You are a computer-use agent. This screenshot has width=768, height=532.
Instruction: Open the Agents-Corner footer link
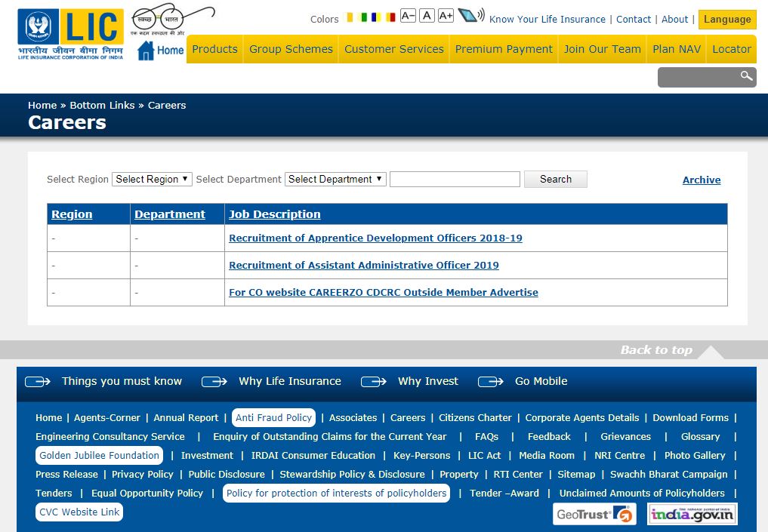click(x=106, y=417)
